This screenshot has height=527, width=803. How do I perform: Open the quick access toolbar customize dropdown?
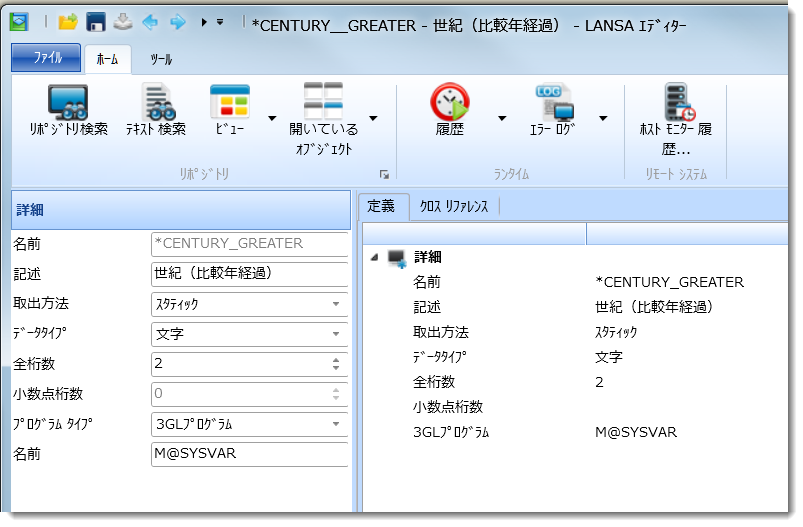[x=220, y=22]
